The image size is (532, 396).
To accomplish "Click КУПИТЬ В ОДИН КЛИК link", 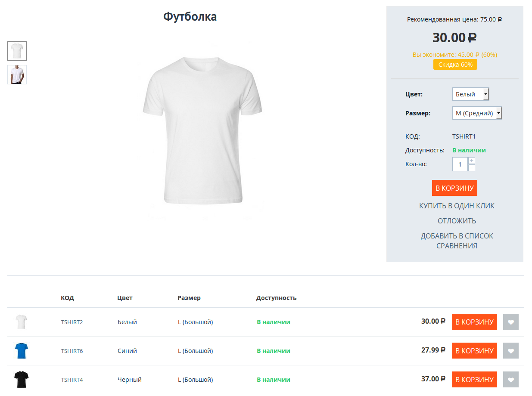I will coord(457,206).
